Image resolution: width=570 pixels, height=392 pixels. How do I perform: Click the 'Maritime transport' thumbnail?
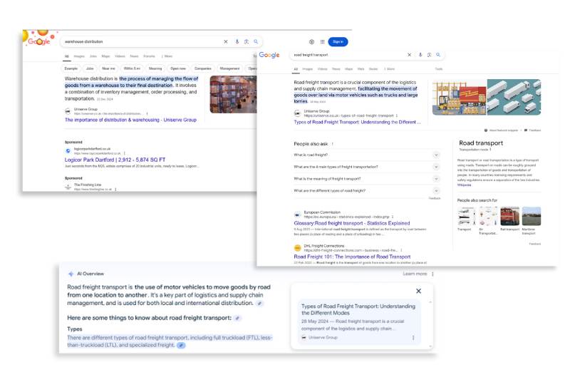coord(532,217)
